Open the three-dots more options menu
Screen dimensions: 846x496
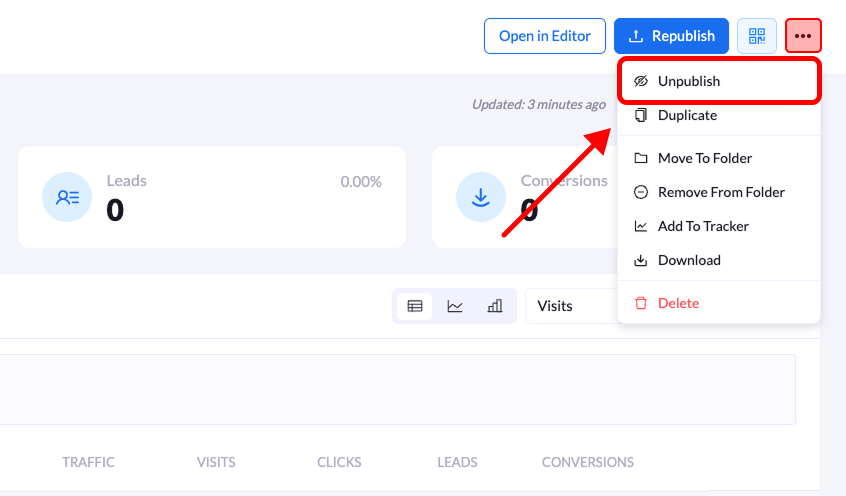point(803,36)
